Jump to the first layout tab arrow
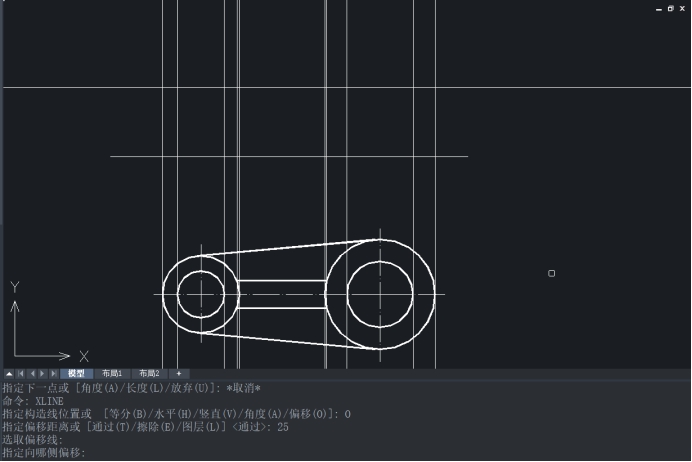The width and height of the screenshot is (692, 462). coord(20,373)
